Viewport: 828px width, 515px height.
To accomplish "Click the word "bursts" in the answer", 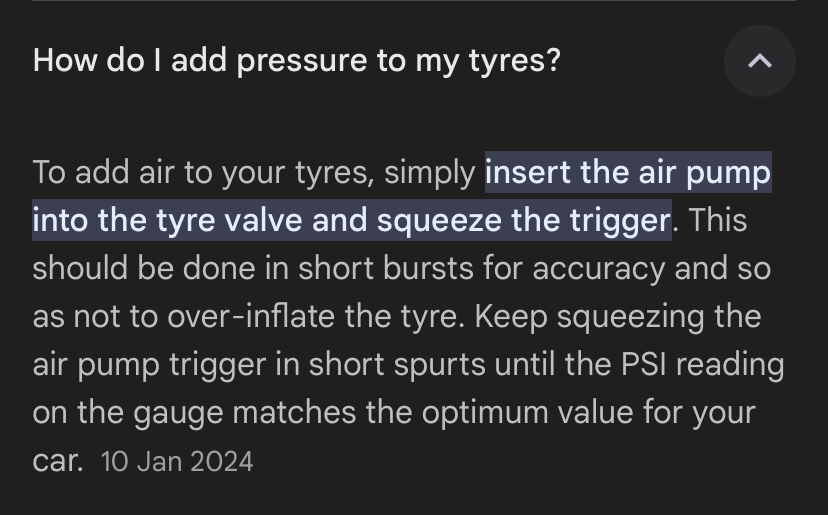I will (x=428, y=268).
